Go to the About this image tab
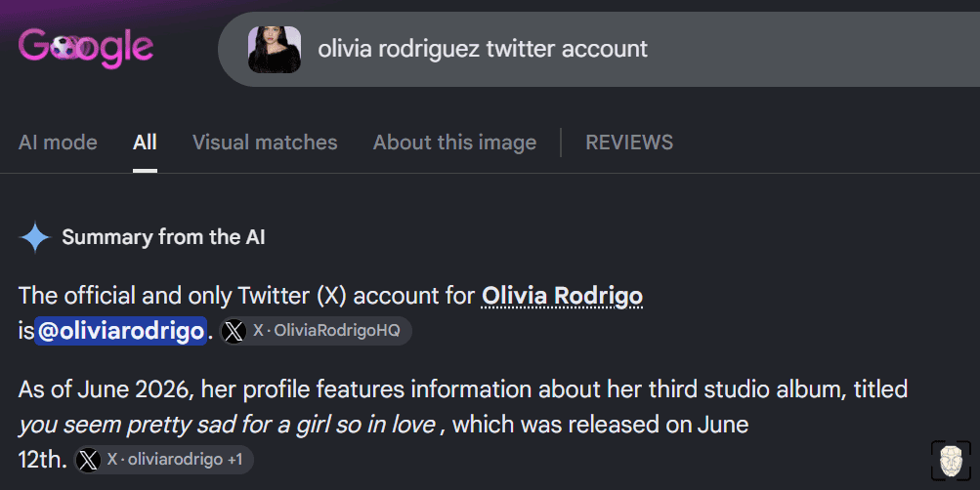The image size is (980, 490). coord(454,143)
